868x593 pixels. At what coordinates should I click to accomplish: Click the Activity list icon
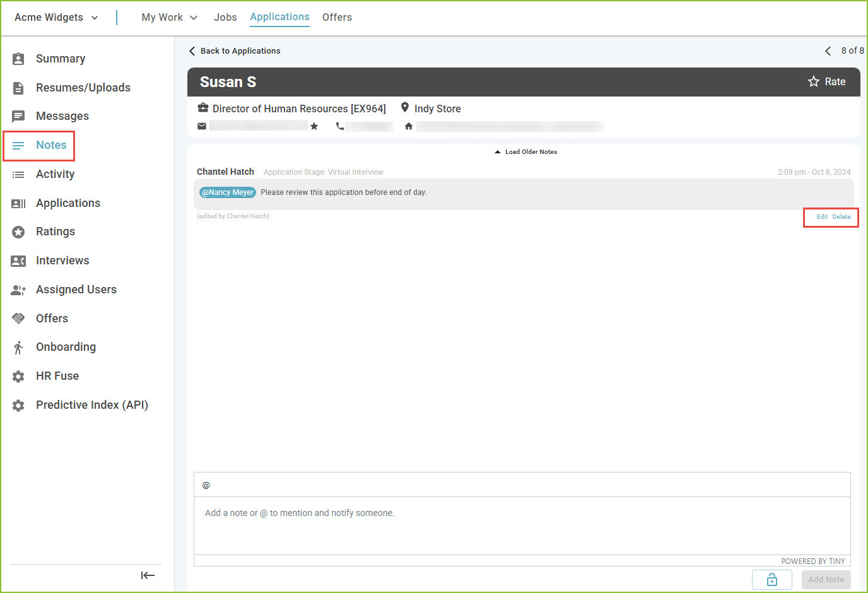18,174
